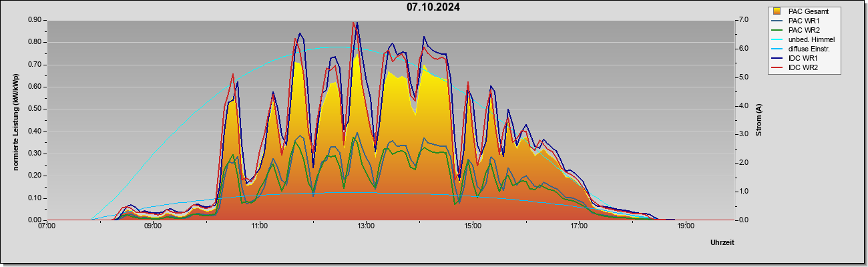Viewport: 868px width, 267px height.
Task: Click the 15:00 time axis label
Action: (473, 226)
